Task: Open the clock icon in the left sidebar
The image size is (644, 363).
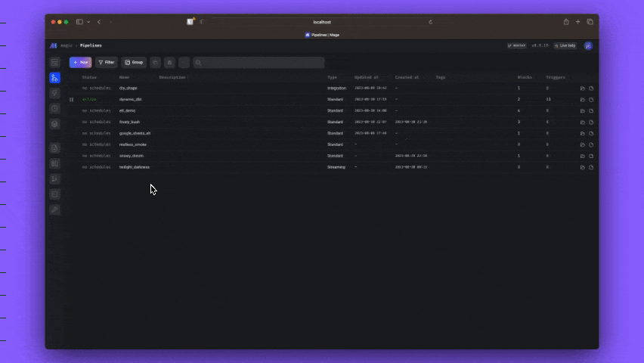Action: 54,109
